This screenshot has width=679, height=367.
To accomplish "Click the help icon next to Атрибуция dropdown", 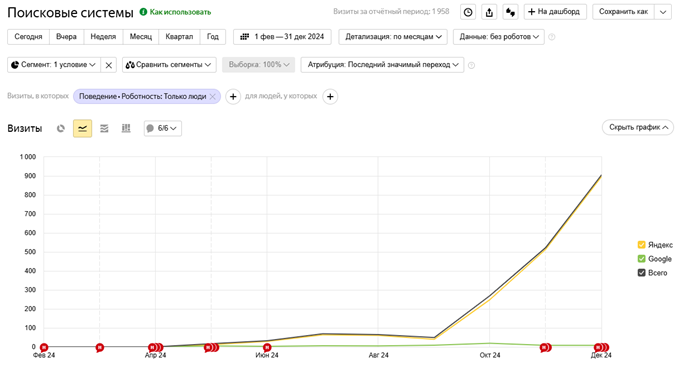I will click(472, 65).
